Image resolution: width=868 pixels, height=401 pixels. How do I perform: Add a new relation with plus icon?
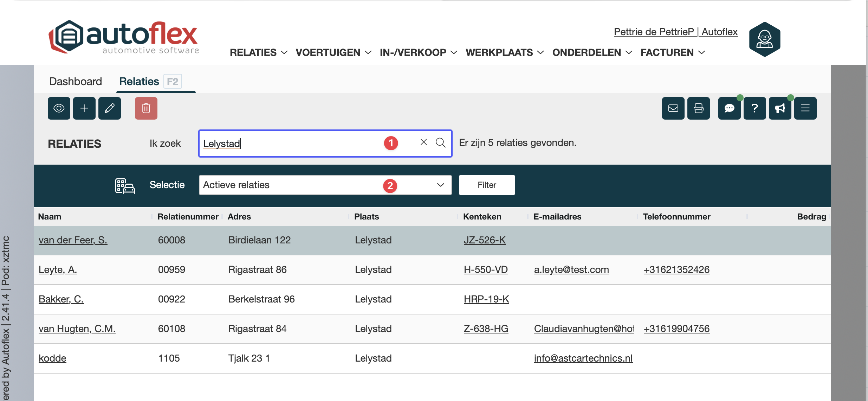pos(84,108)
